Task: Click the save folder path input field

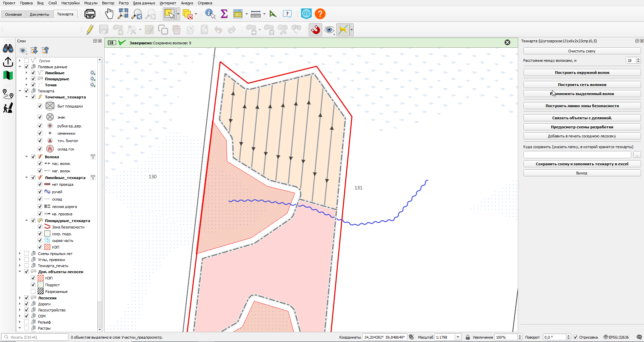Action: pos(577,155)
